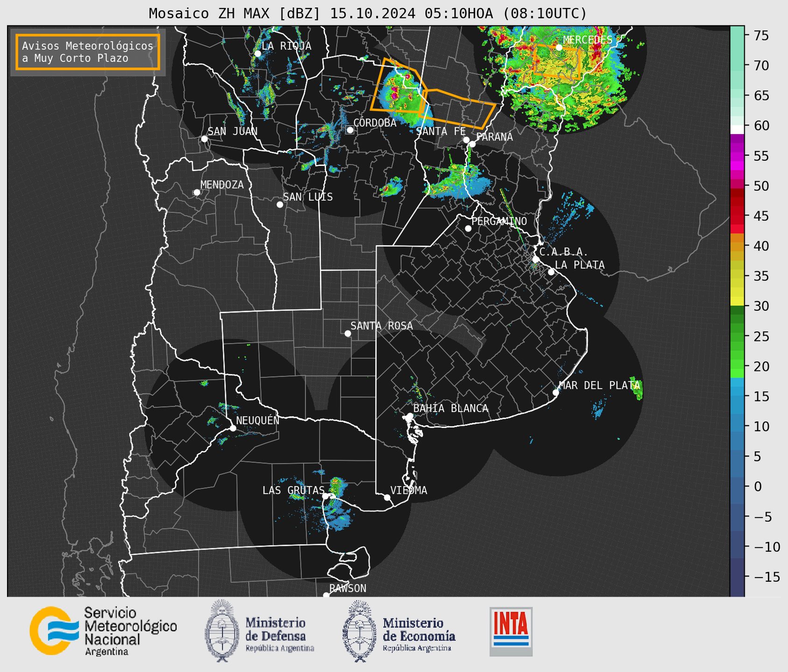The image size is (788, 672).
Task: Click the SAN LUIS city label
Action: (308, 197)
